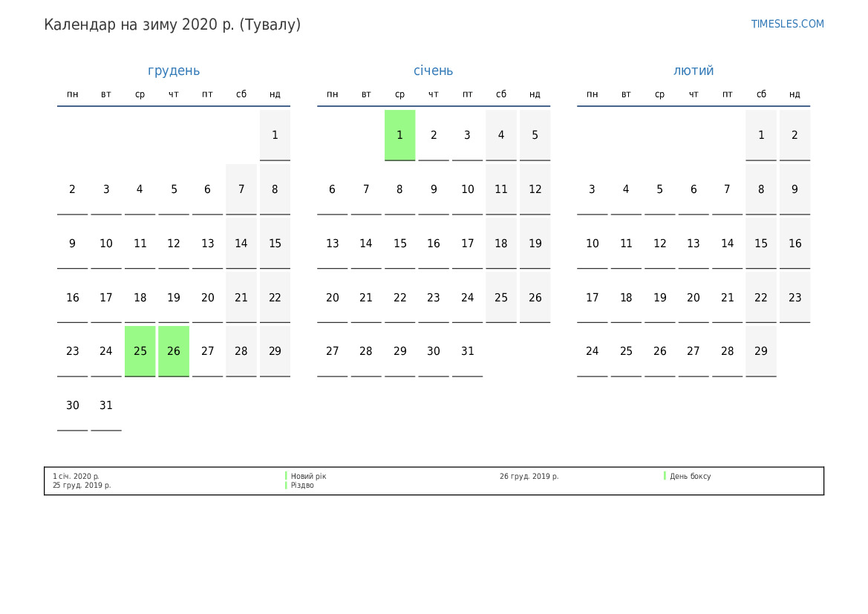The width and height of the screenshot is (868, 614).
Task: Click the '1 січ. 2020 р.' legend date
Action: click(x=76, y=477)
